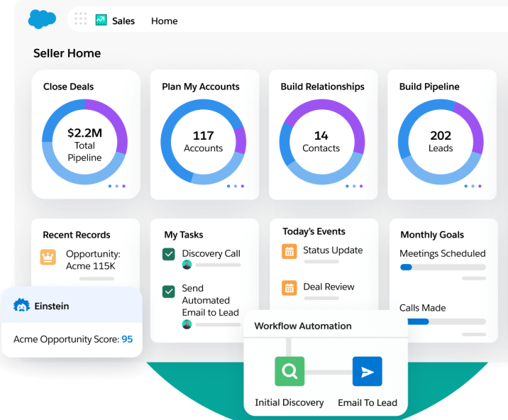Toggle the Discovery Call task checkbox
This screenshot has width=508, height=420.
coord(169,255)
